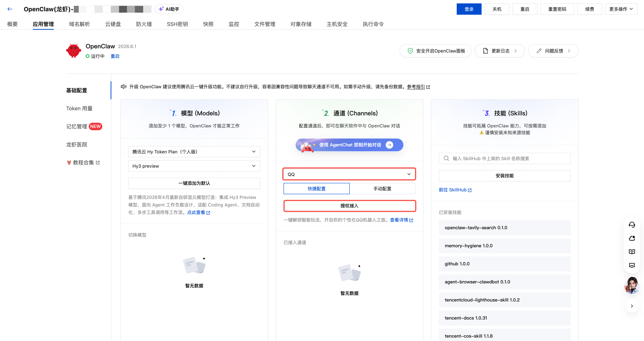Open the 前往 SkillHub link
Screen dimensions: 644x341
pyautogui.click(x=455, y=190)
